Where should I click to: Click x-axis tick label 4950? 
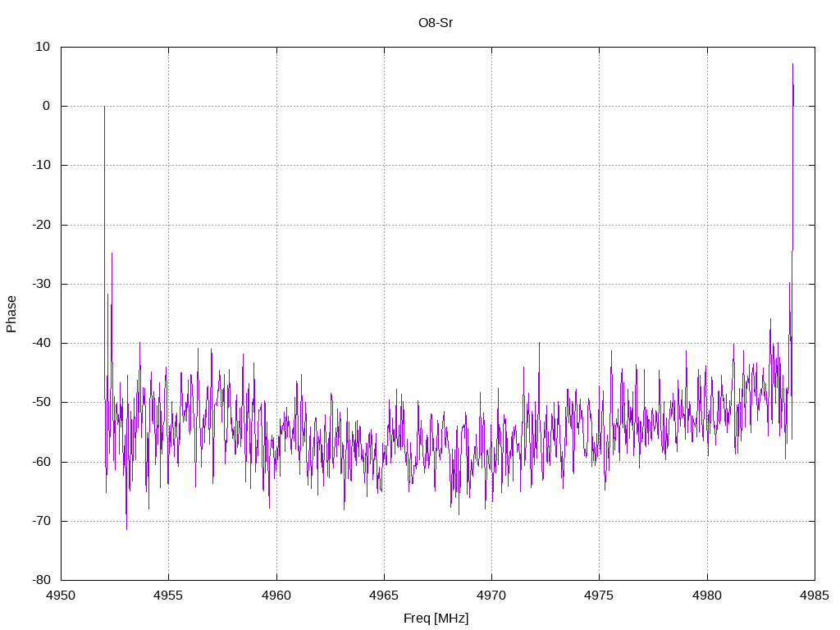(61, 596)
